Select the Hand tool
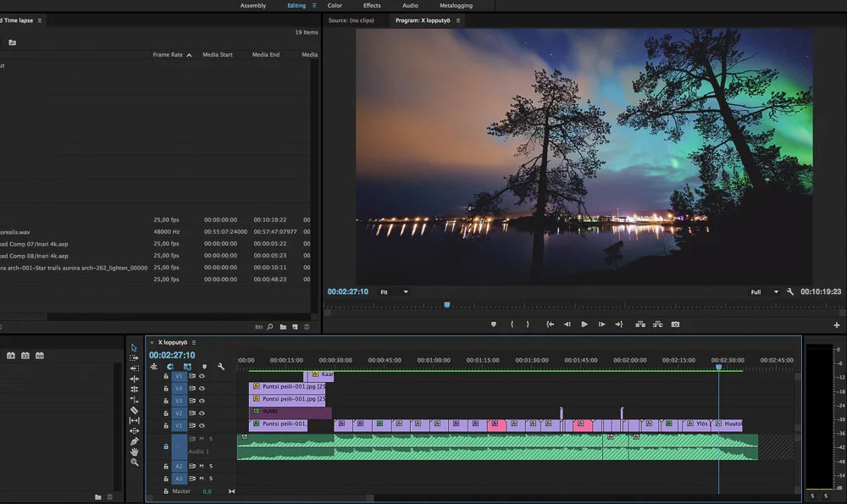This screenshot has width=847, height=504. (134, 451)
